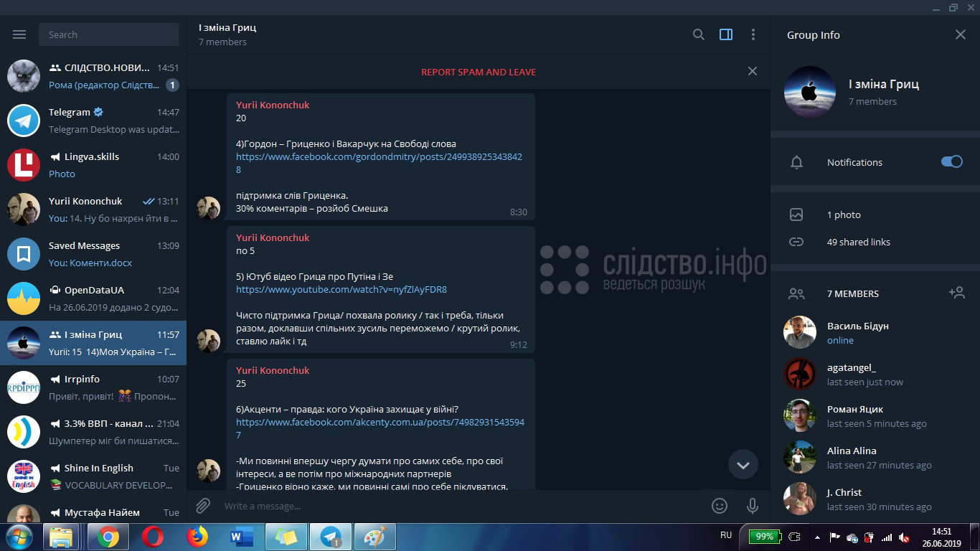The width and height of the screenshot is (980, 551).
Task: Open Google Chrome from the taskbar
Action: pyautogui.click(x=108, y=537)
